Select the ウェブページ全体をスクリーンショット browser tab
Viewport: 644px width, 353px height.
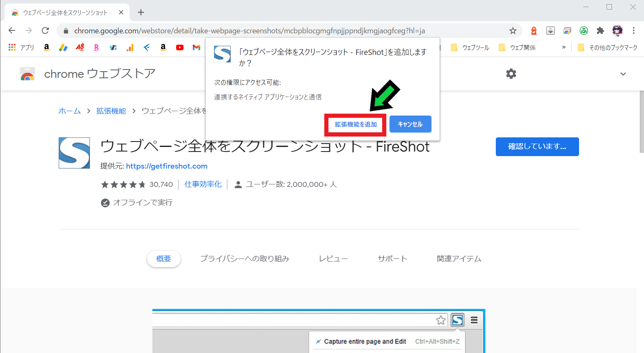[67, 12]
